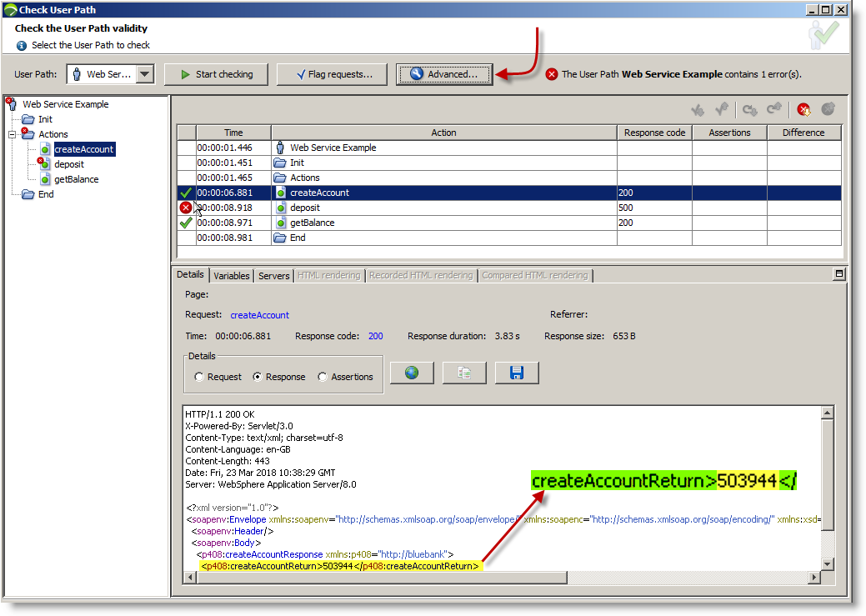Click the next redirect arrow icon

[x=749, y=109]
